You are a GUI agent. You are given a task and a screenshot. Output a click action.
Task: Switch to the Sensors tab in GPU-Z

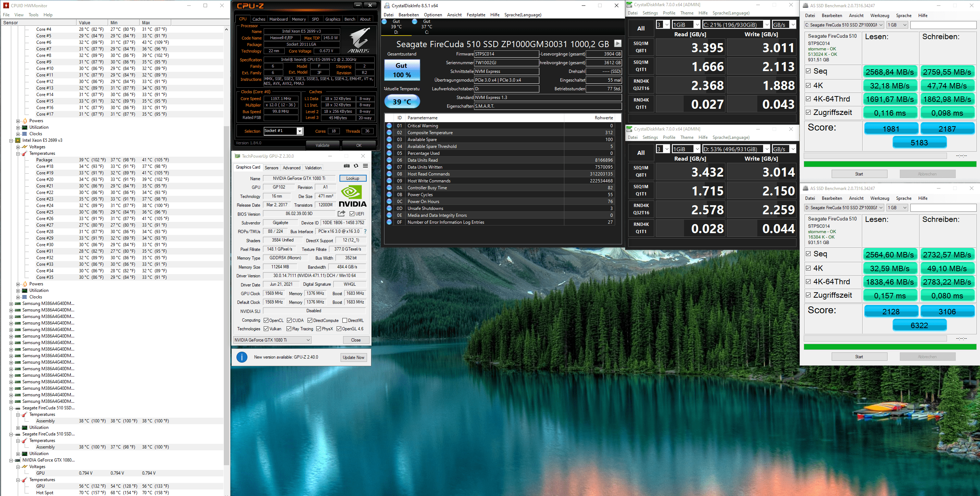pos(272,168)
